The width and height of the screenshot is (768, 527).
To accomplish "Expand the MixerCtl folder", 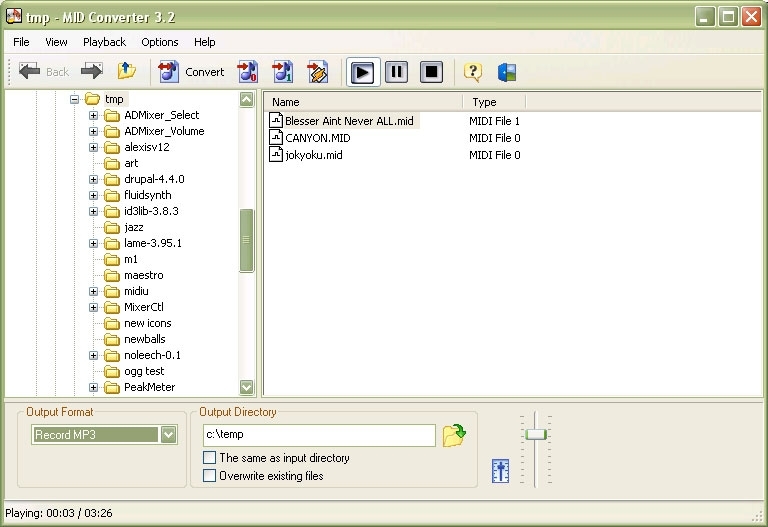I will pyautogui.click(x=94, y=308).
